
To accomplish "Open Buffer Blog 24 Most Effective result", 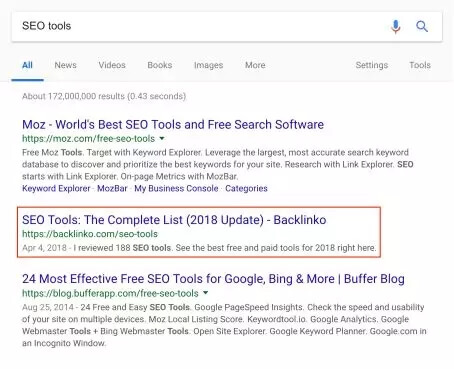I will tap(213, 279).
